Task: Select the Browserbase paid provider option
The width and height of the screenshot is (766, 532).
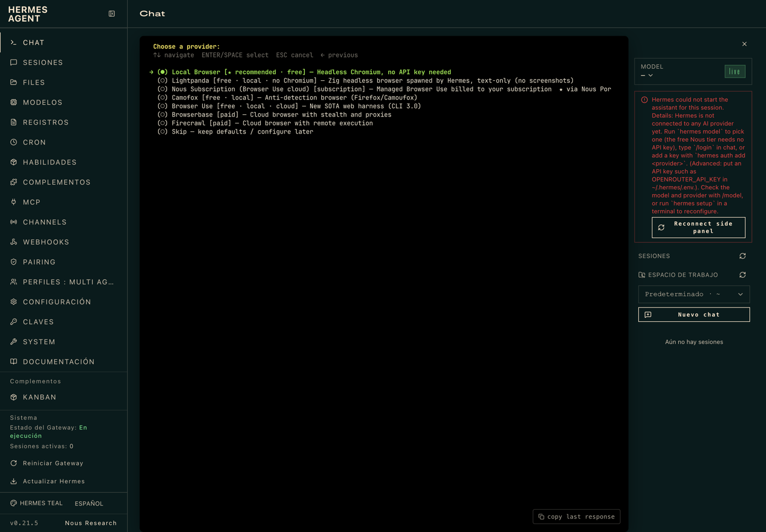Action: 274,115
